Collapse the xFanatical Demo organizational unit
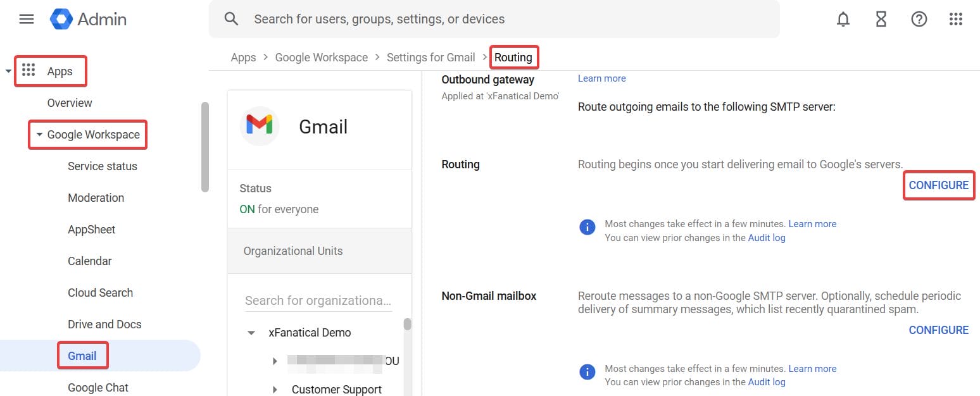Screen dimensions: 980x396 251,332
